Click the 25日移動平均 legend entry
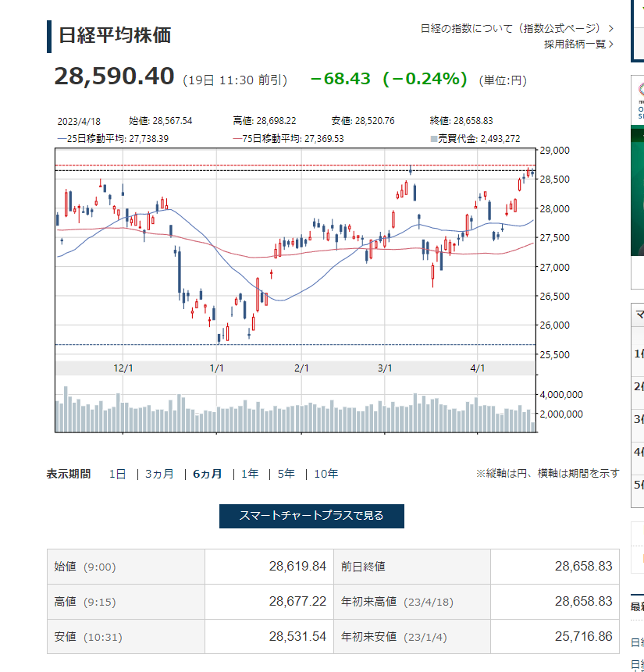644x672 pixels. coord(112,138)
